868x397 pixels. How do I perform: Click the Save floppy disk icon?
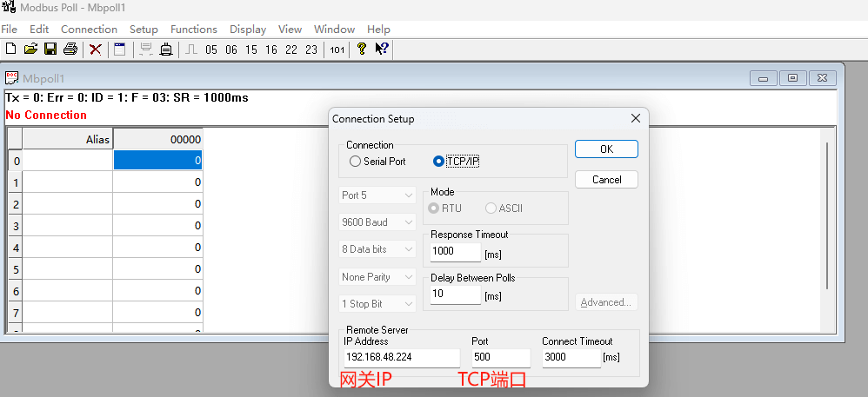coord(50,50)
